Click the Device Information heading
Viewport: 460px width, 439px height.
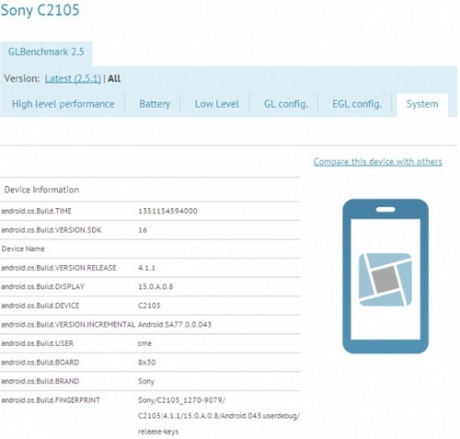42,190
